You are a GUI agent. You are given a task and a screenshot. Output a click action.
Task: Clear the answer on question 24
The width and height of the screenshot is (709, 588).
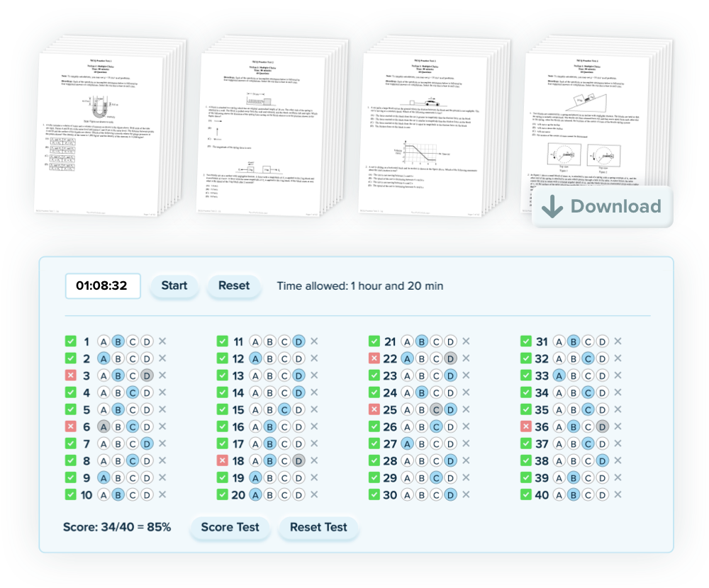tap(467, 392)
